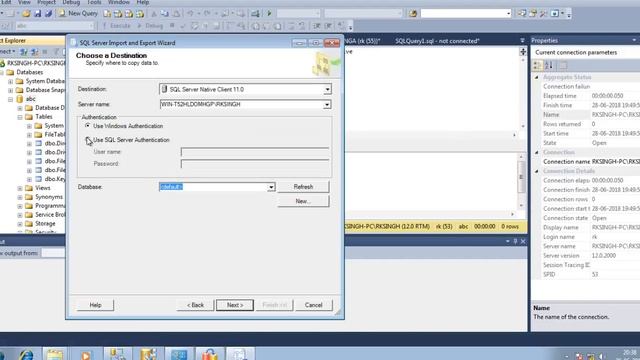This screenshot has height=360, width=640.
Task: Click the Back button in wizard
Action: (x=195, y=305)
